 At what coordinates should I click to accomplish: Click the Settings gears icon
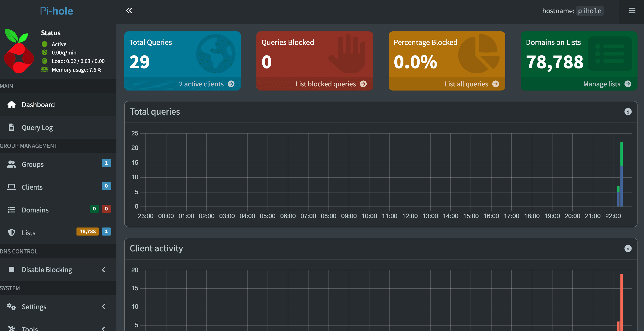tap(11, 307)
